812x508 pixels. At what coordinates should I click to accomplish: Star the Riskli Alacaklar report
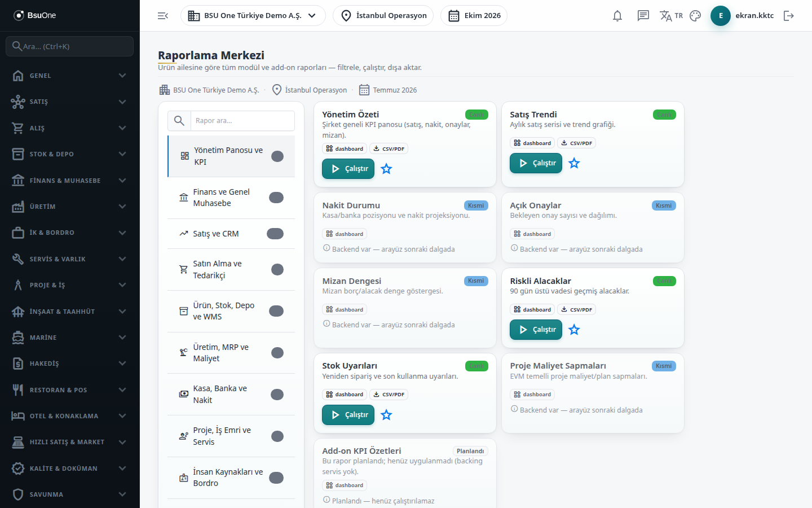[574, 330]
